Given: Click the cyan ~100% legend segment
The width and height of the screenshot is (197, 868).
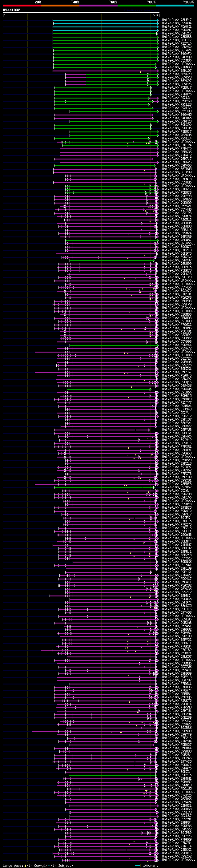Looking at the screenshot, I should (175, 6).
